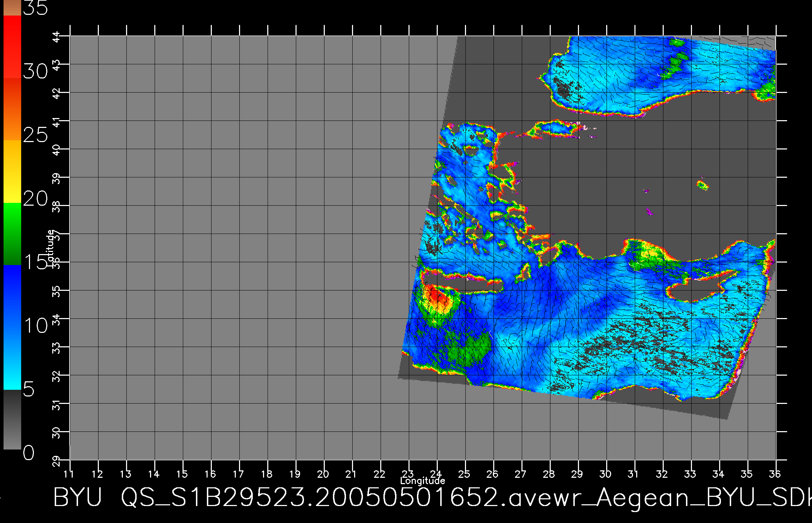Click latitude tick label 35

click(x=56, y=292)
